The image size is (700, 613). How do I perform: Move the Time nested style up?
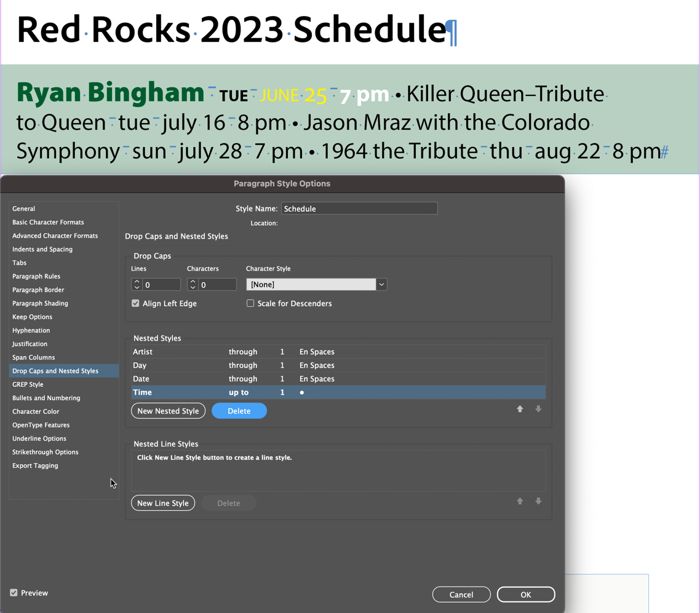point(520,409)
